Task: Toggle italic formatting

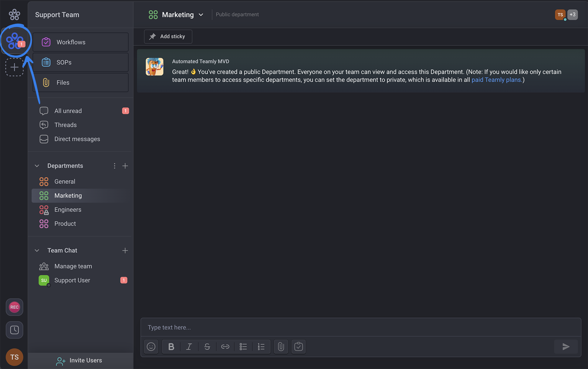Action: click(x=189, y=346)
